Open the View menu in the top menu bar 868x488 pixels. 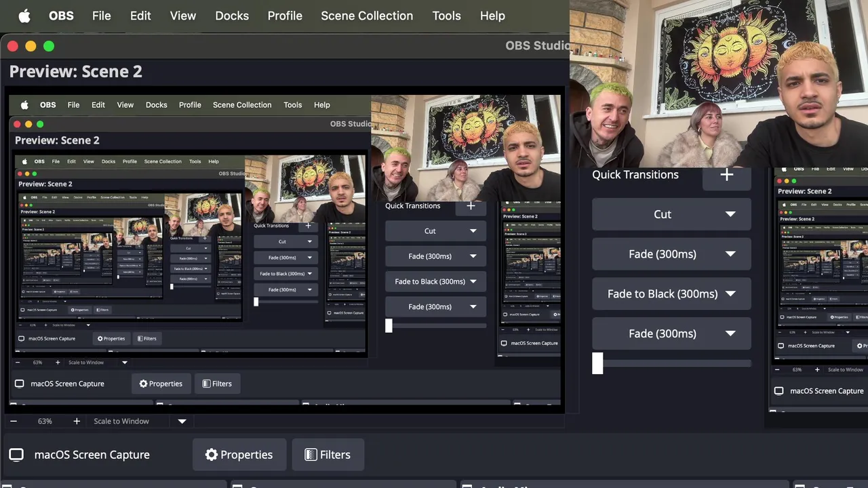183,16
